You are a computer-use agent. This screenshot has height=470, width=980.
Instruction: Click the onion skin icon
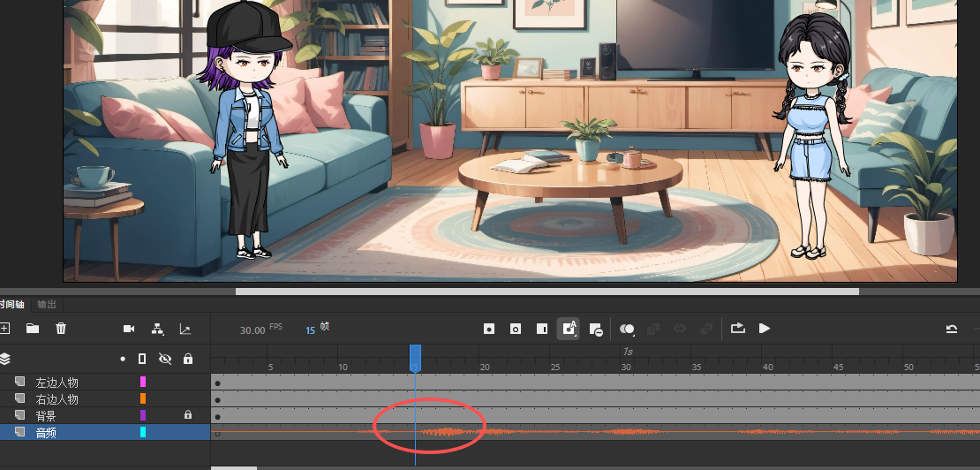627,329
